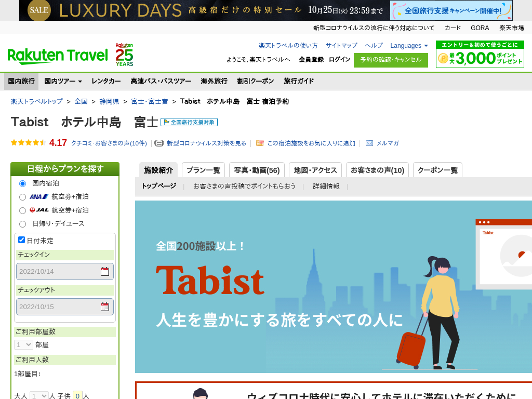Select the 国内宿泊 radio button
This screenshot has height=399, width=532.
click(x=23, y=183)
